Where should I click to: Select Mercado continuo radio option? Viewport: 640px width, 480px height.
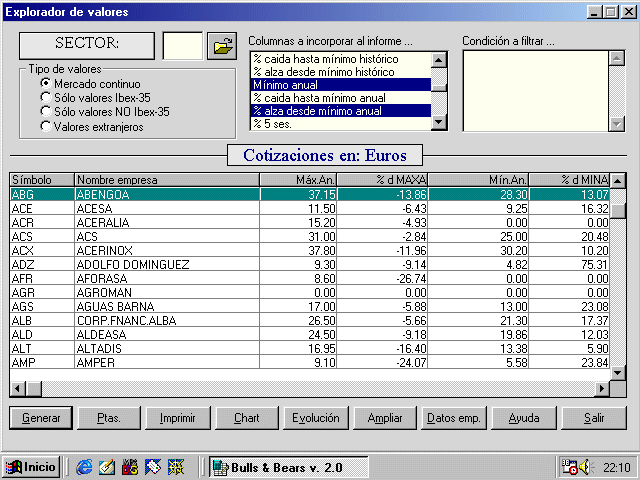coord(90,84)
